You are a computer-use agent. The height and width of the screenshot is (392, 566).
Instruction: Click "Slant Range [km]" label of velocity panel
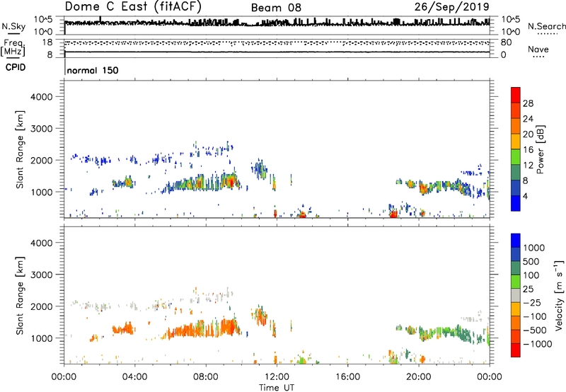click(x=20, y=296)
